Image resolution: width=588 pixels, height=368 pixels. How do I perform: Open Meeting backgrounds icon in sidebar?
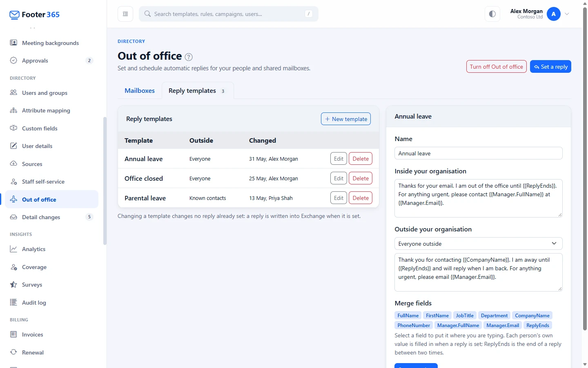(13, 43)
